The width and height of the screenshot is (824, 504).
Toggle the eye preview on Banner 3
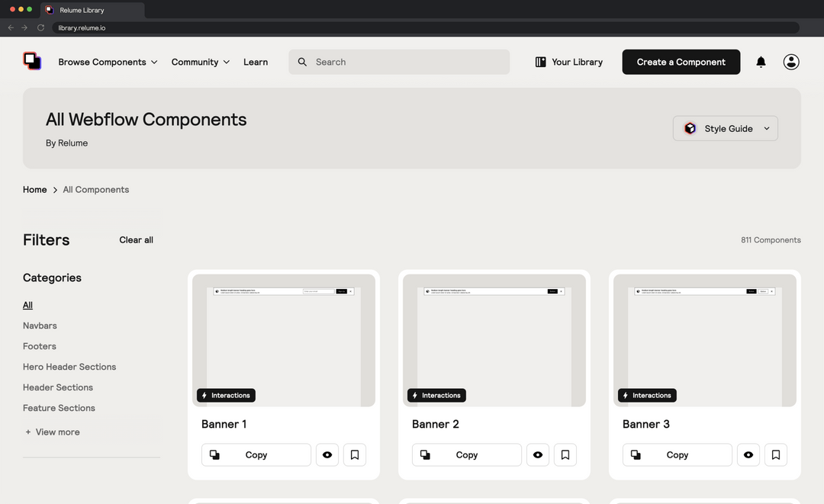pos(748,454)
